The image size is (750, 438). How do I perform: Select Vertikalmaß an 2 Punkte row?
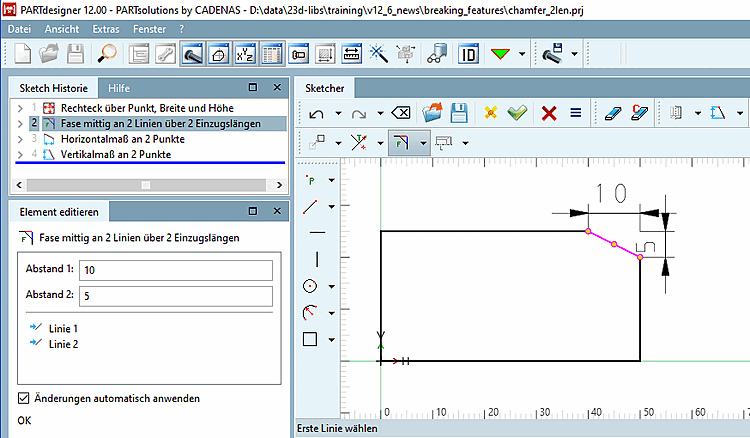116,154
